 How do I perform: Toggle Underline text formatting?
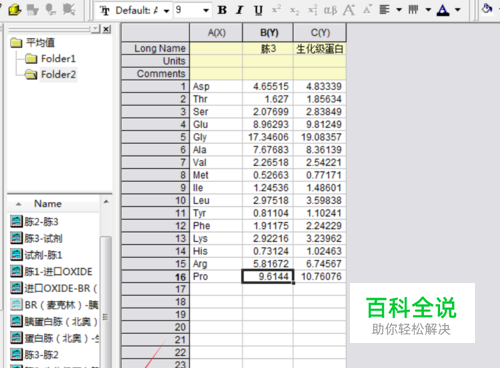(258, 10)
